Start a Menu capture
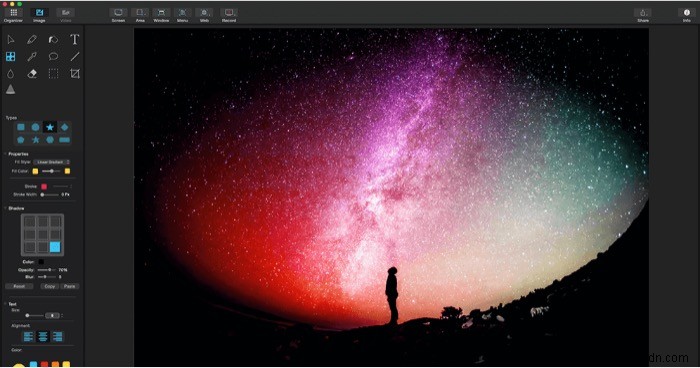This screenshot has width=700, height=368. (x=183, y=15)
